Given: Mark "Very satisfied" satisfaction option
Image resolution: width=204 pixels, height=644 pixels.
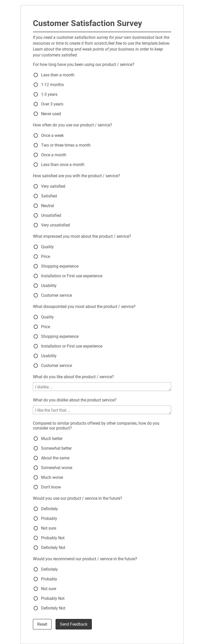Looking at the screenshot, I should [x=36, y=186].
